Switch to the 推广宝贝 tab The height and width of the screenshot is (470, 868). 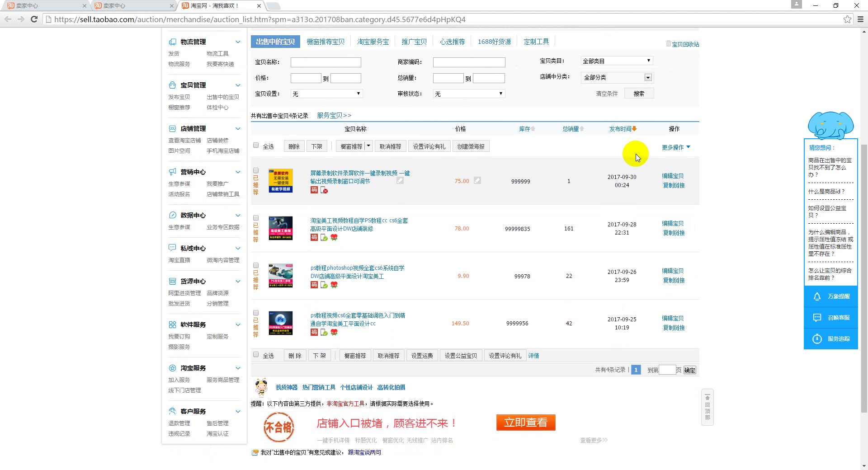(x=414, y=42)
